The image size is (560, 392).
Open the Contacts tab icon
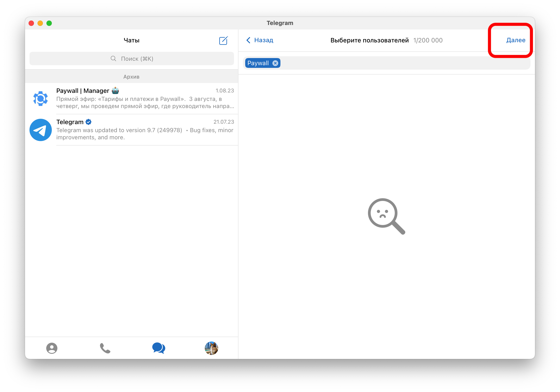(52, 348)
